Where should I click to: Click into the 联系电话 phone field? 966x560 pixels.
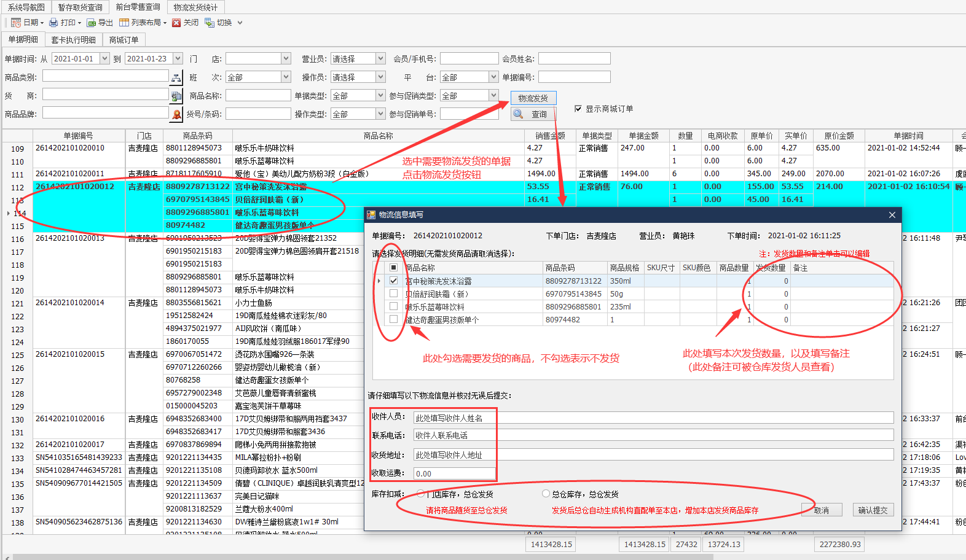point(653,435)
